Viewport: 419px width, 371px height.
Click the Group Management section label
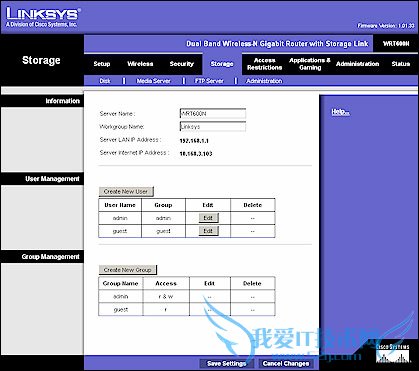51,257
